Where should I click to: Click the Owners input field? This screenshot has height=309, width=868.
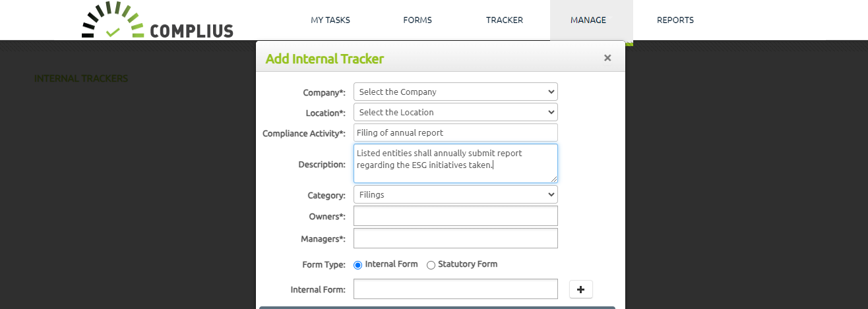[455, 216]
